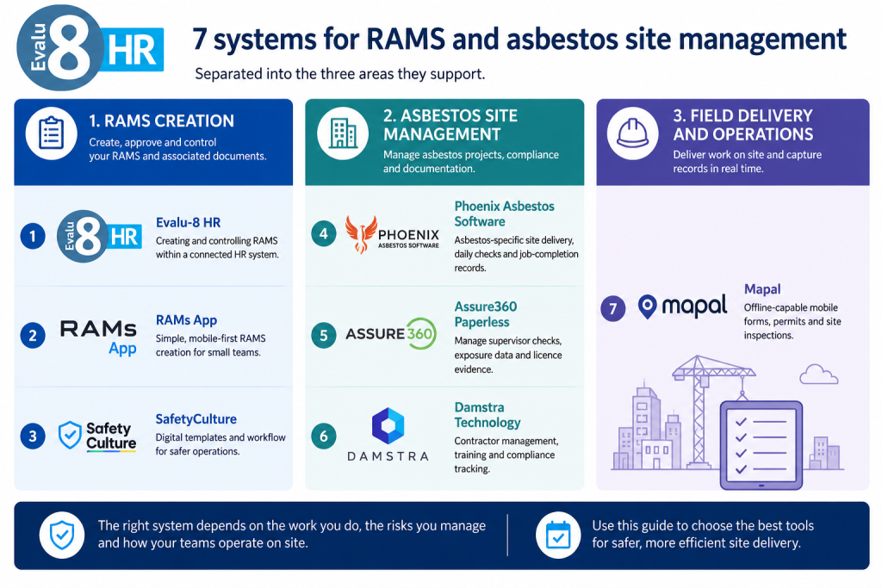The height and width of the screenshot is (588, 882).
Task: Click the number 2 circle badge
Action: [33, 336]
